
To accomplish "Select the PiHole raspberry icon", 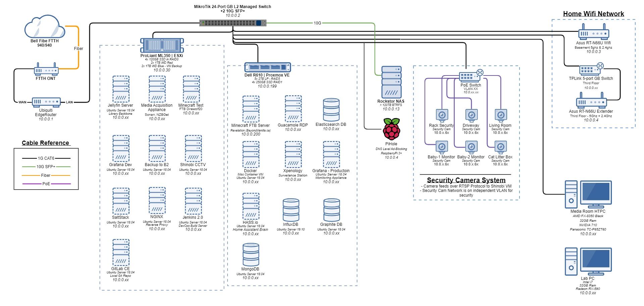I will pyautogui.click(x=391, y=129).
